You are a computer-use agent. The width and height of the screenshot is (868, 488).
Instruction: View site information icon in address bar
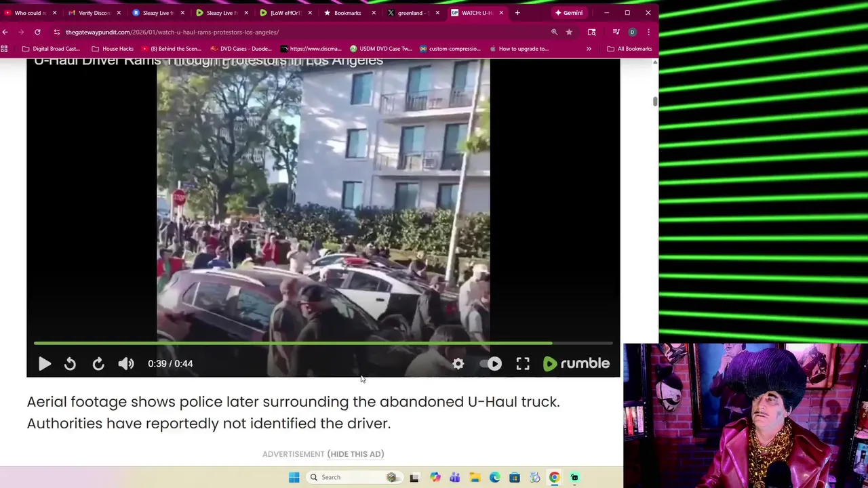point(57,32)
